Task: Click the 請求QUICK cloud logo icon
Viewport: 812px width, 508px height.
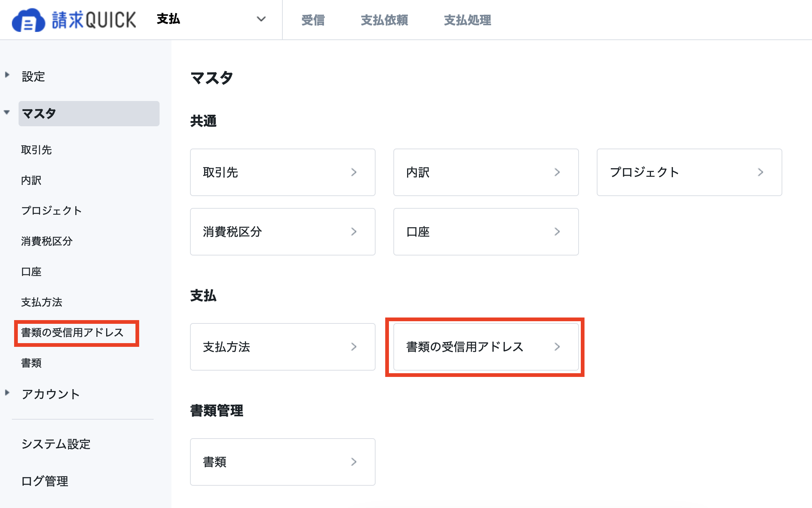Action: (28, 20)
